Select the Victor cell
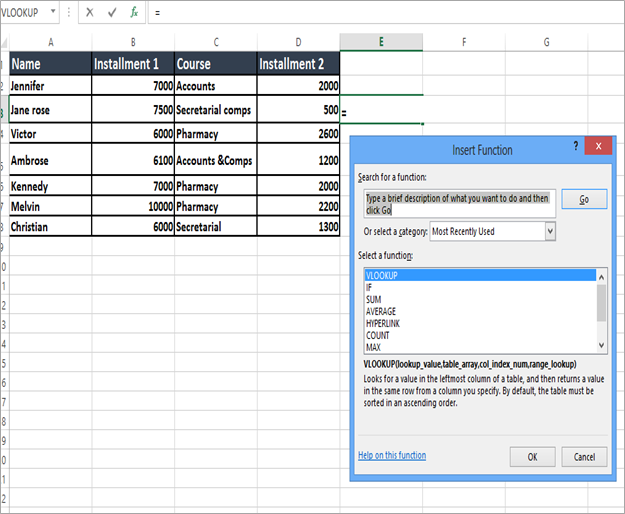This screenshot has width=625, height=514. pos(51,133)
